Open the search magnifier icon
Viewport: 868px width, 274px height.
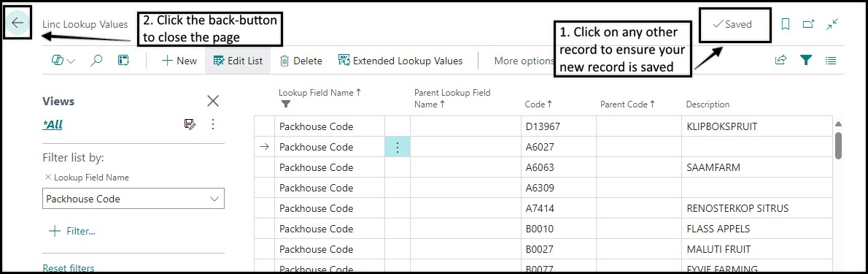(x=96, y=61)
